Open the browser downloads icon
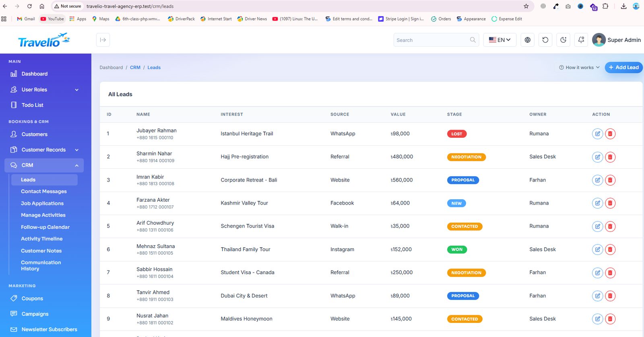 [623, 6]
